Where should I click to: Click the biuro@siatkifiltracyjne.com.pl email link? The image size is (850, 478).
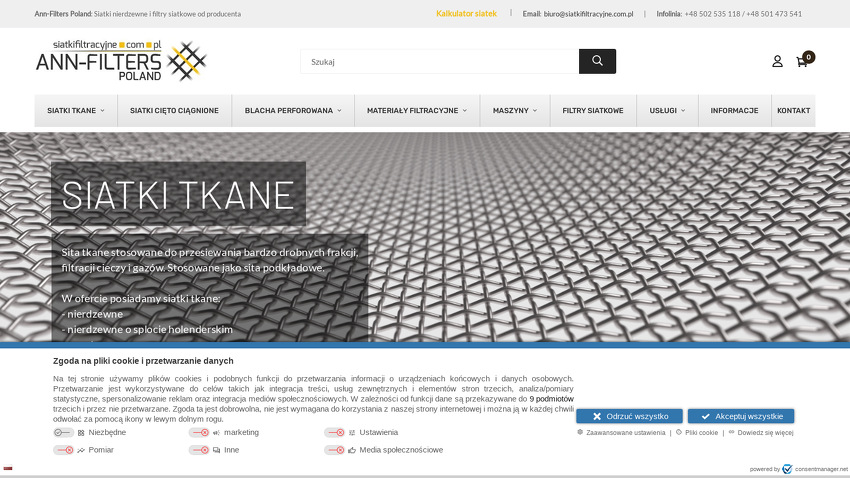point(588,14)
